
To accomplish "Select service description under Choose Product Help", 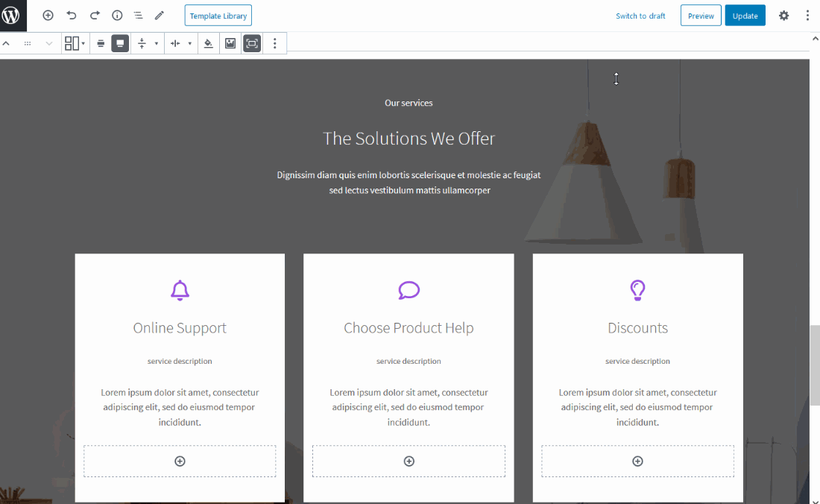I will [x=409, y=362].
